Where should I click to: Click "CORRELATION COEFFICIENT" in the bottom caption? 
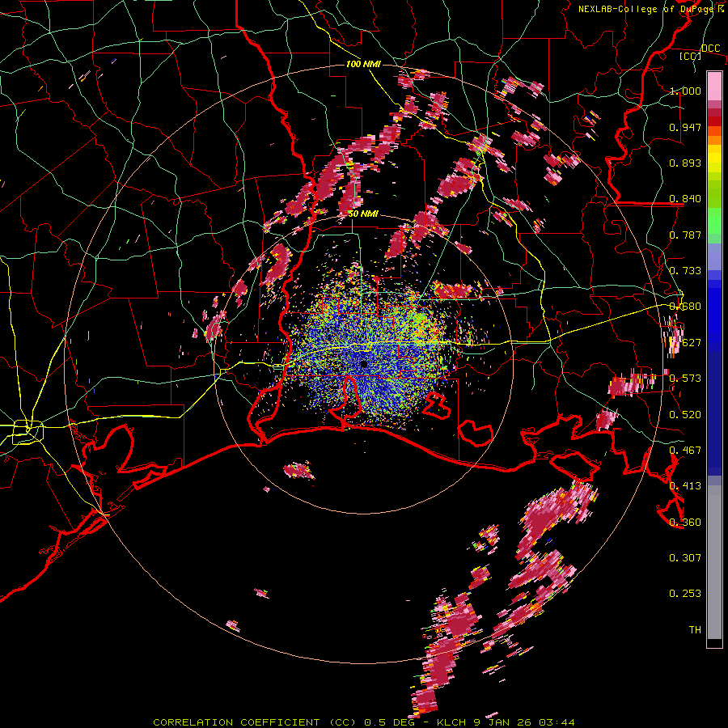point(237,722)
